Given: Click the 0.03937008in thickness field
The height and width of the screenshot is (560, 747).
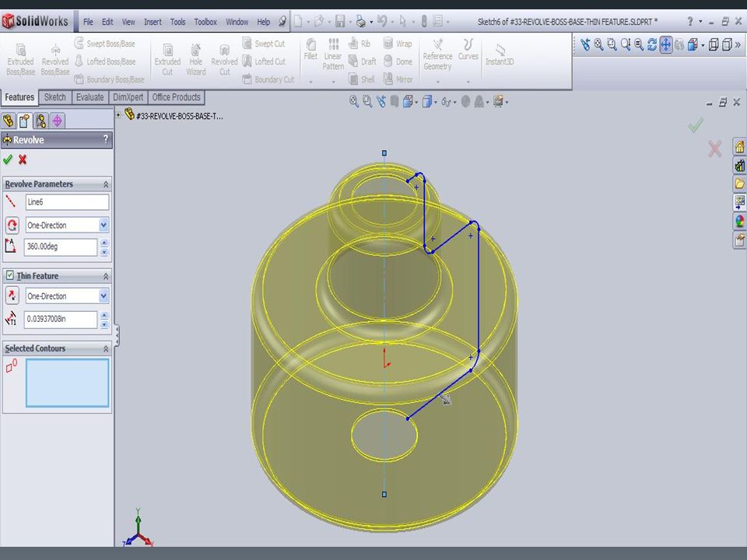Looking at the screenshot, I should (x=61, y=319).
